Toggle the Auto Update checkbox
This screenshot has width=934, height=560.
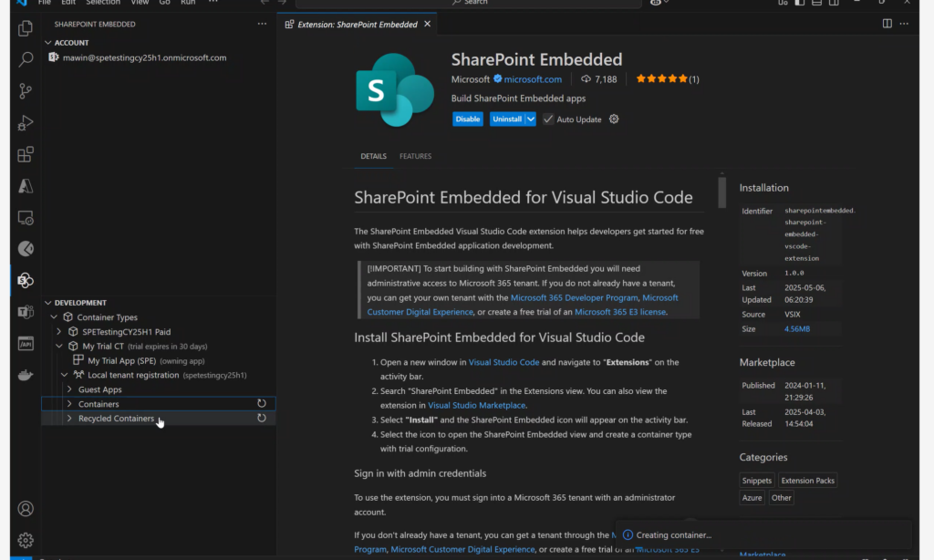tap(548, 119)
